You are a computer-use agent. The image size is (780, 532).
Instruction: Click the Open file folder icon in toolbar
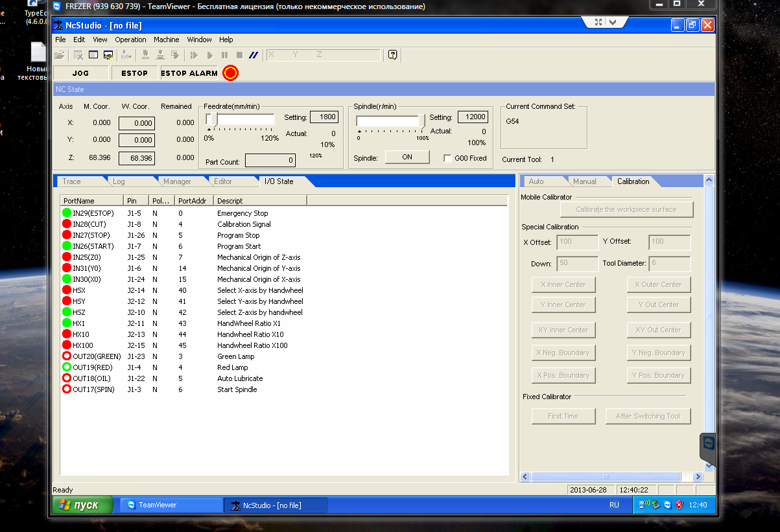[60, 55]
